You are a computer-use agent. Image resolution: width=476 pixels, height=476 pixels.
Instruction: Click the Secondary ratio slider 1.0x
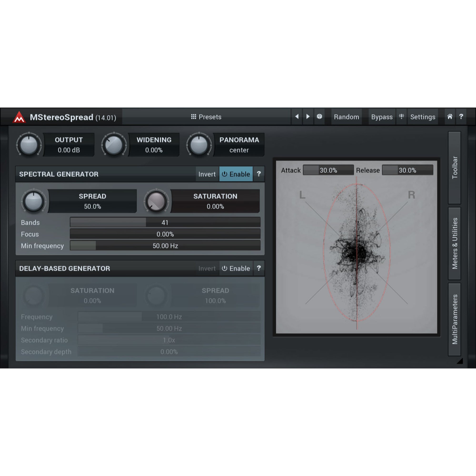pos(169,340)
